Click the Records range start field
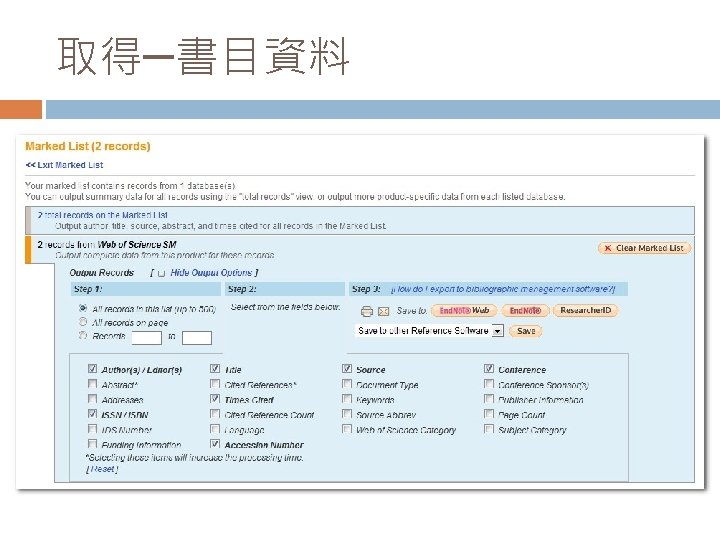This screenshot has width=720, height=540. coord(146,338)
